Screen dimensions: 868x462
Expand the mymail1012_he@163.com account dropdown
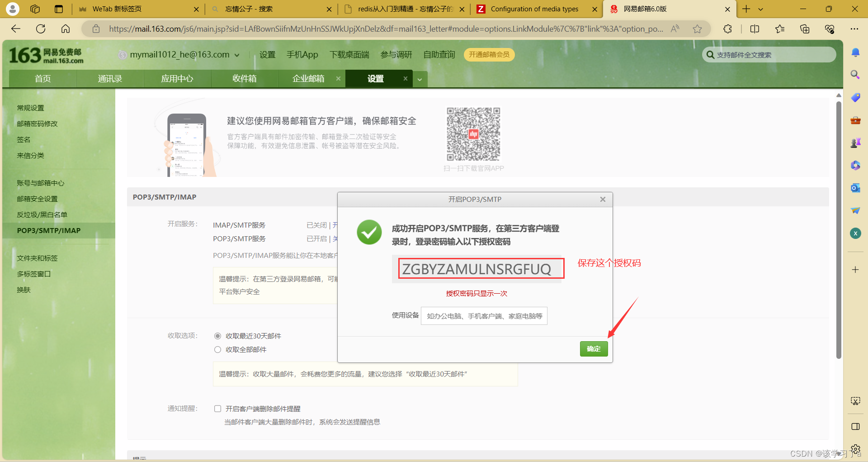[237, 55]
